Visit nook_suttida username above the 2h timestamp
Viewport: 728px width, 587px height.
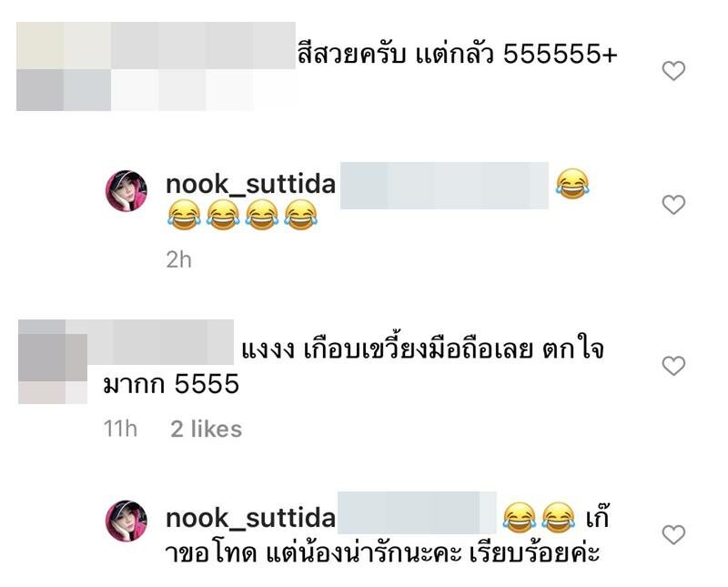click(x=251, y=185)
